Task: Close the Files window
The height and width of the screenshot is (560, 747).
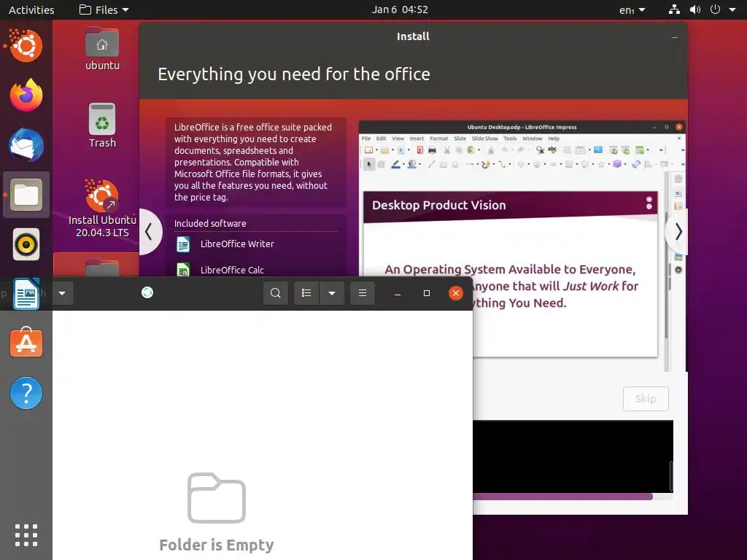Action: pyautogui.click(x=455, y=293)
